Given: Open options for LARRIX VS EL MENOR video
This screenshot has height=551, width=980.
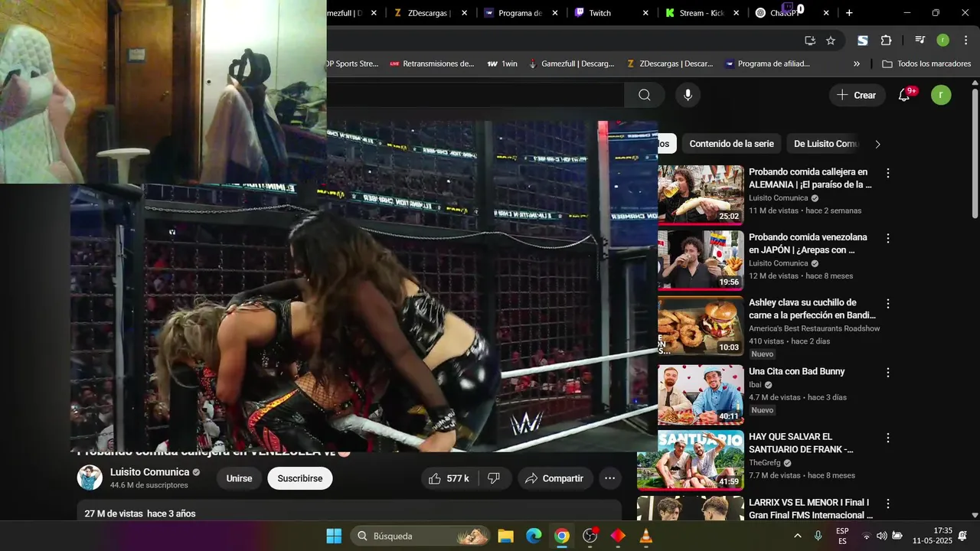Looking at the screenshot, I should pos(888,504).
